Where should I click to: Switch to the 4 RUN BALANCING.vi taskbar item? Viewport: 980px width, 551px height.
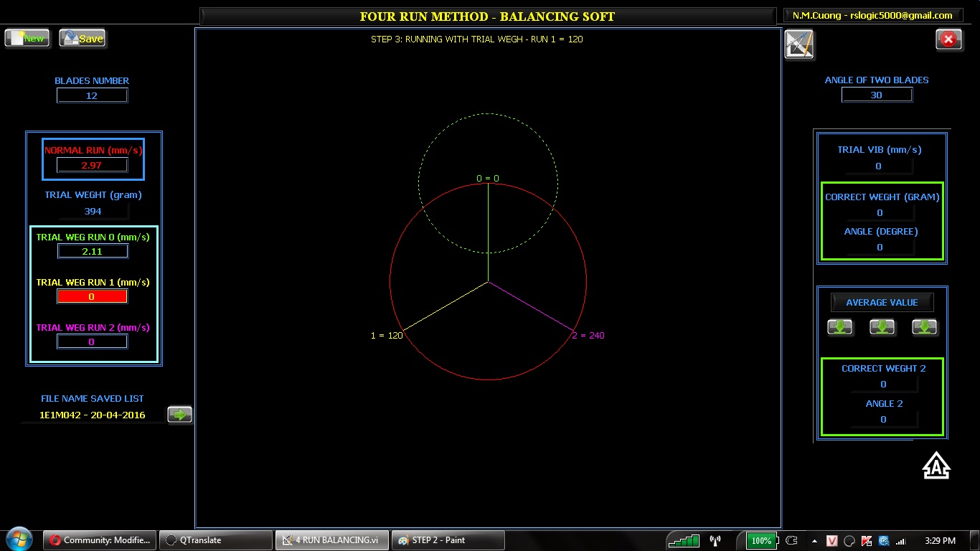[x=332, y=540]
